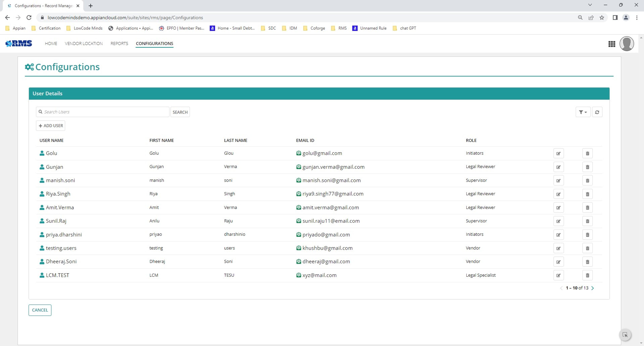Viewport: 644px width, 346px height.
Task: Click the browser address bar URL
Action: click(x=125, y=17)
